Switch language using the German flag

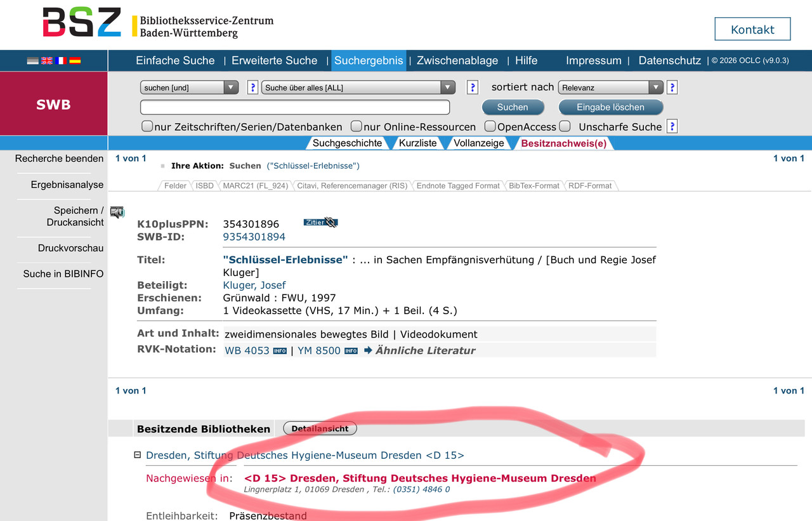pyautogui.click(x=33, y=61)
